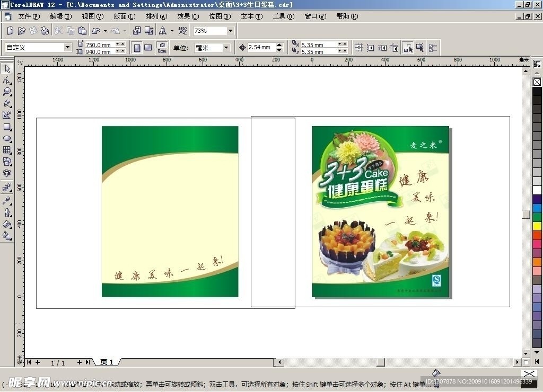The height and width of the screenshot is (392, 543).
Task: Click the Paste clipboard icon
Action: pos(82,31)
